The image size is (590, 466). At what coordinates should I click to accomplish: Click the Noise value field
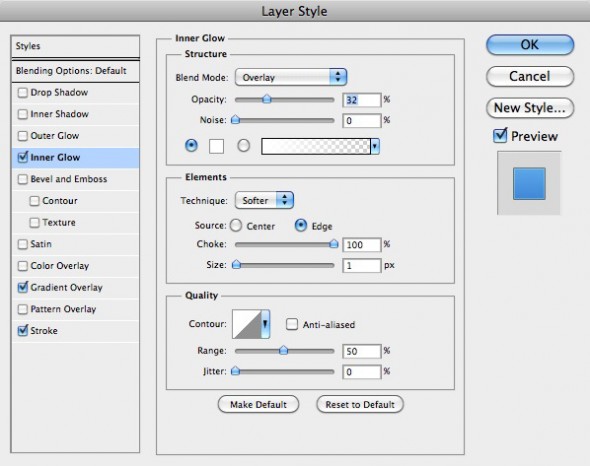click(362, 121)
